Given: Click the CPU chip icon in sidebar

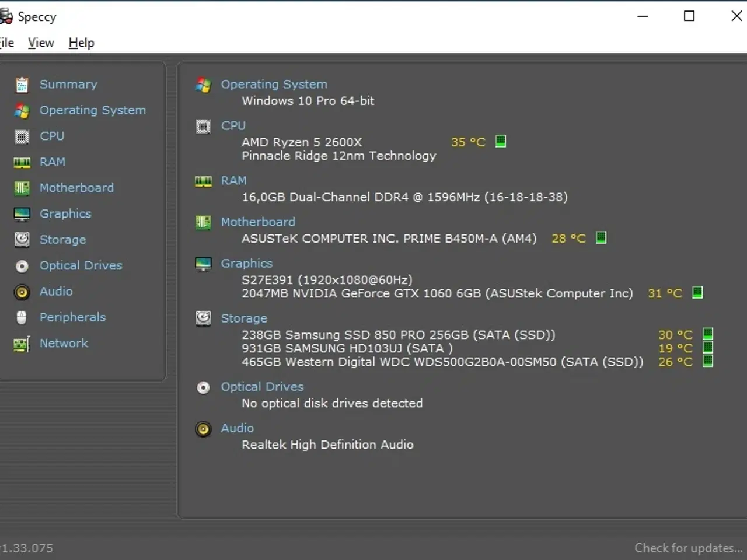Looking at the screenshot, I should [x=22, y=136].
